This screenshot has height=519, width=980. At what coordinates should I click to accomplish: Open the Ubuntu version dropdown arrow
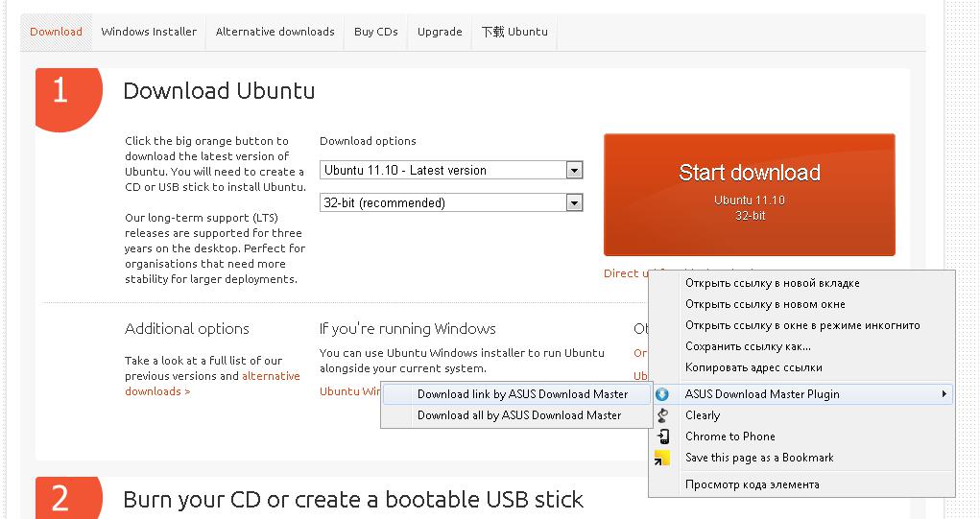coord(574,170)
